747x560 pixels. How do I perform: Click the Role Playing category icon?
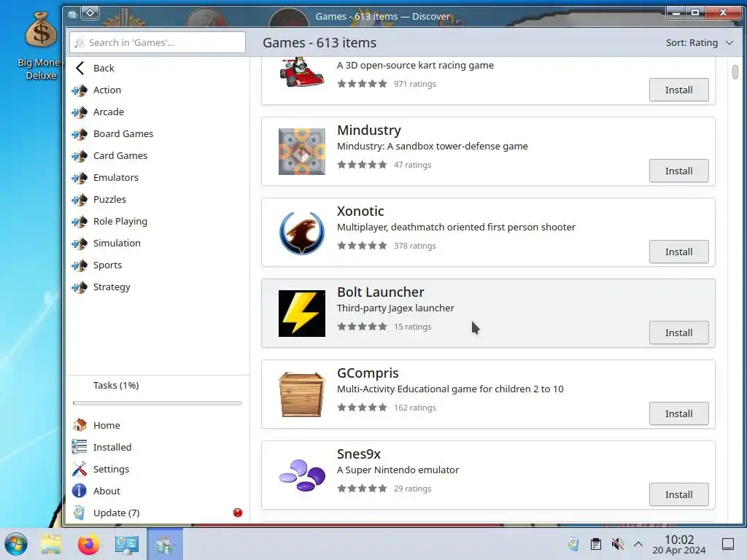coord(80,222)
